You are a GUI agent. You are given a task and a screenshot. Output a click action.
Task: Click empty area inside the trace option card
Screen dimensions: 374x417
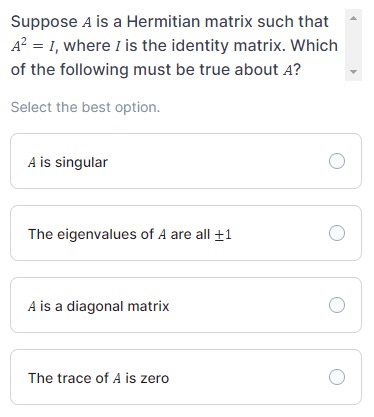click(247, 377)
